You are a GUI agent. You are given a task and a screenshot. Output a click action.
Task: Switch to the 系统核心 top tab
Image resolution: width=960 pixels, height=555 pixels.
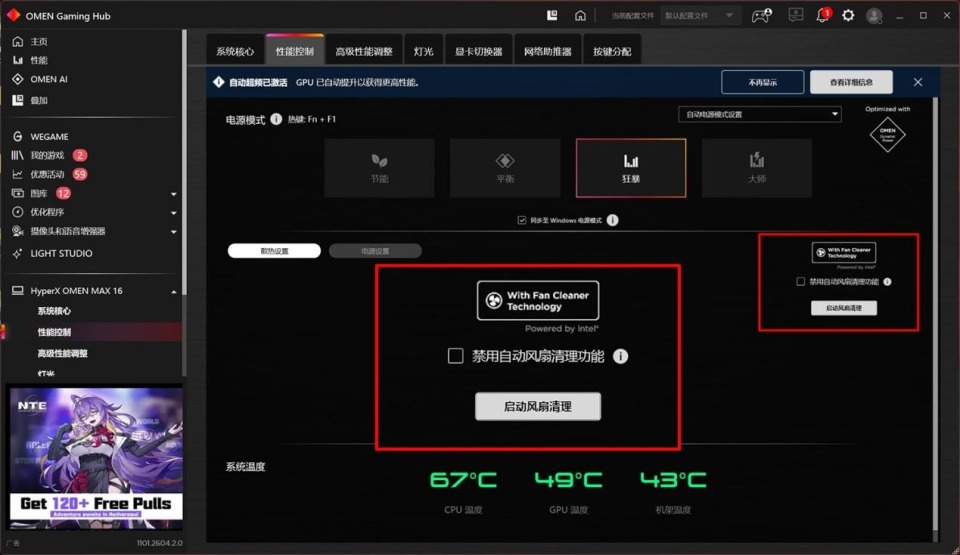[x=234, y=51]
